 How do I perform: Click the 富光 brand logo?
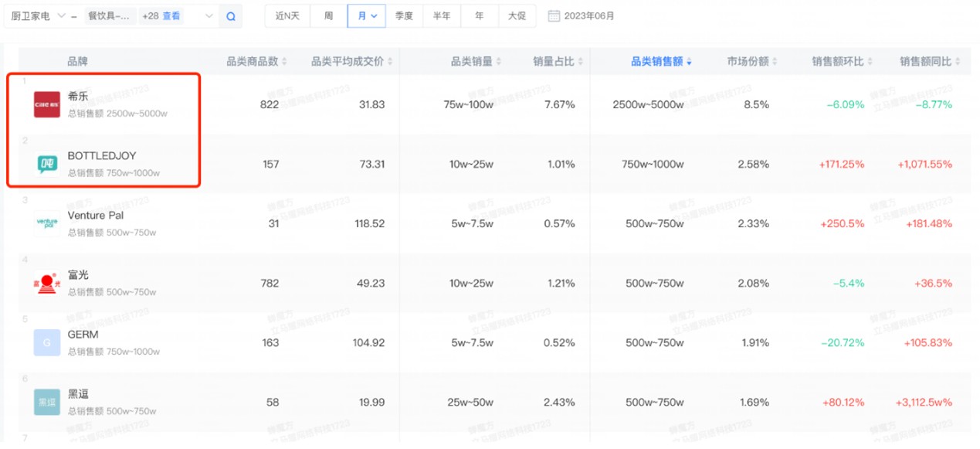pos(47,284)
